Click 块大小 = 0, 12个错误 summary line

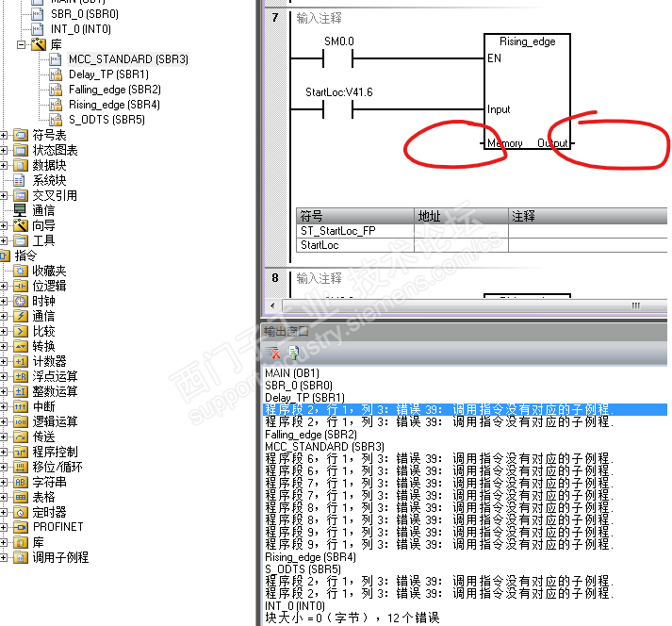tap(352, 618)
